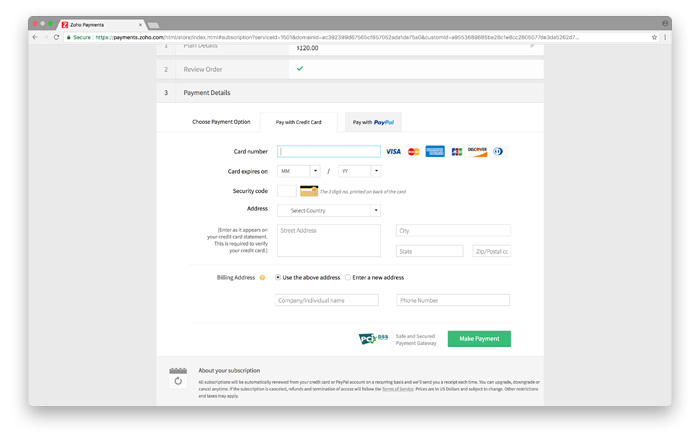Click the Company/Individual name field
Screen dimensions: 700x445
point(327,300)
